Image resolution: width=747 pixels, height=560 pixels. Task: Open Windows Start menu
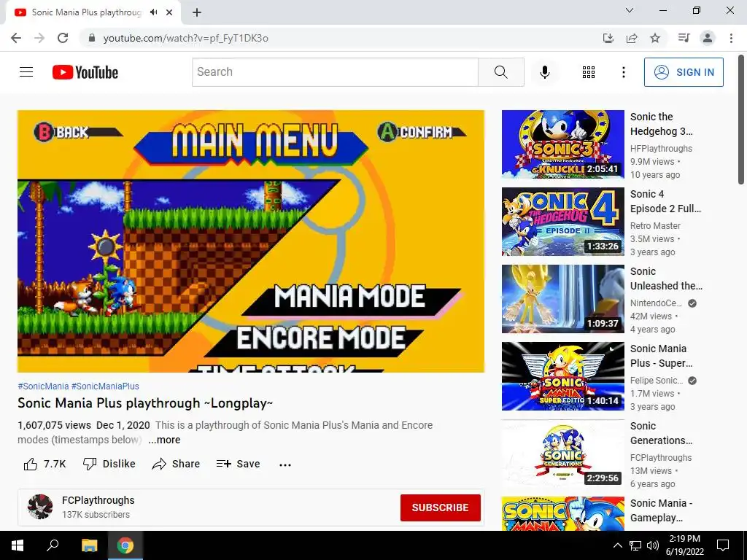point(18,545)
